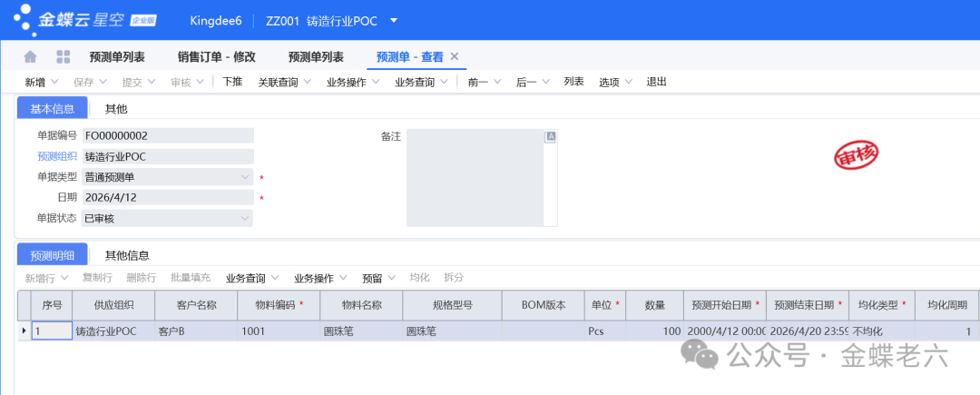
Task: Click the home icon
Action: (30, 56)
